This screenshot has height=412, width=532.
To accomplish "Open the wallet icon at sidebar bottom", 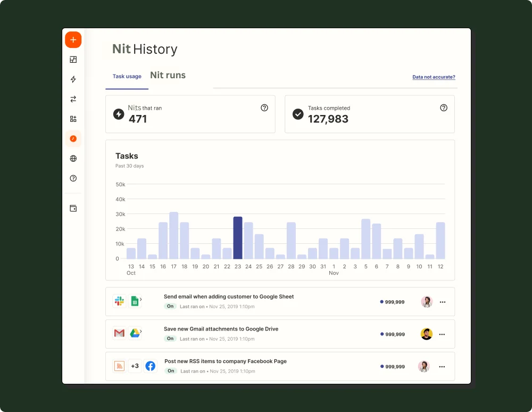I will tap(73, 208).
